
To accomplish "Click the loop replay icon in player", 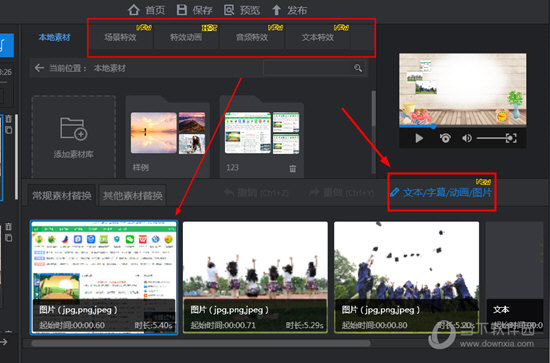I will 445,138.
